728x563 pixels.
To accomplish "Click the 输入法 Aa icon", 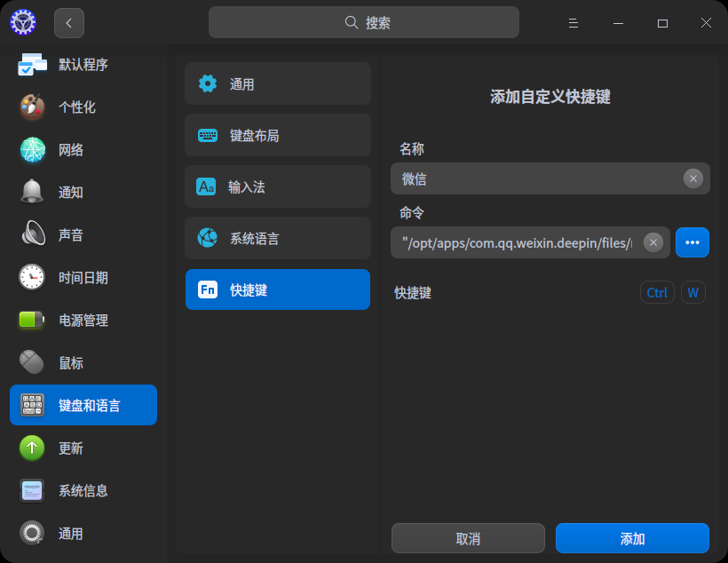I will point(206,186).
